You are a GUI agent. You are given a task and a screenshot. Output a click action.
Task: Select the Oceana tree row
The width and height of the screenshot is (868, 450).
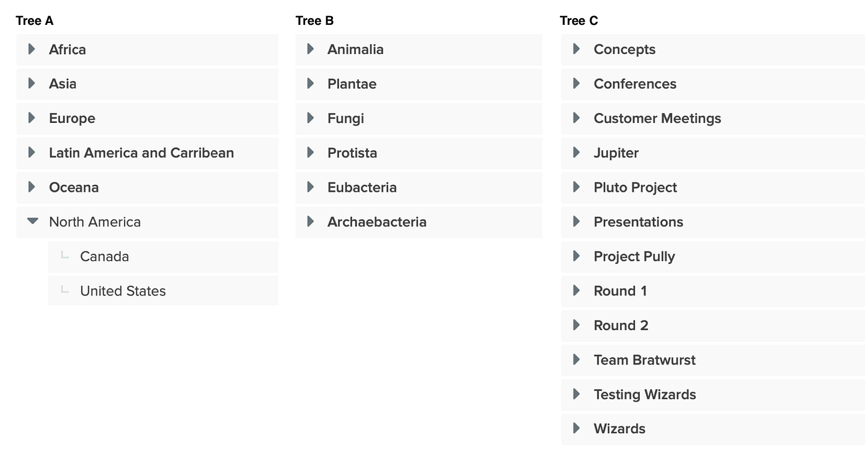[x=74, y=187]
